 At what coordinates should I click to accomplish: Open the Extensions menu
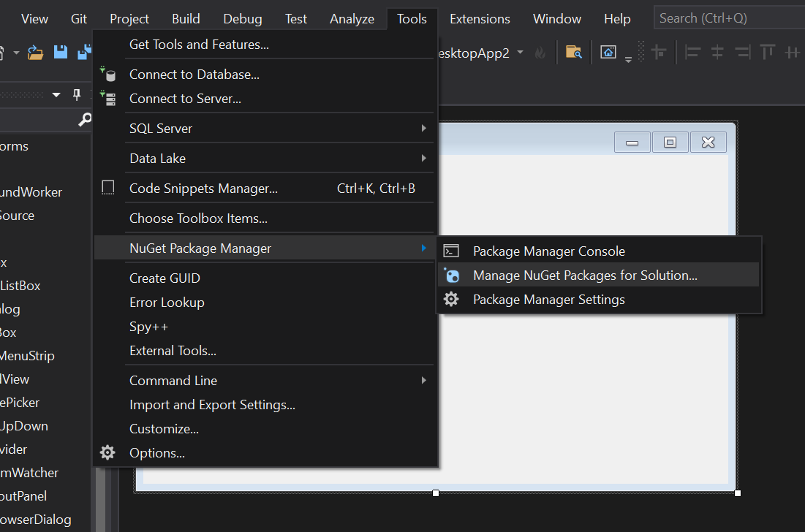pyautogui.click(x=480, y=19)
